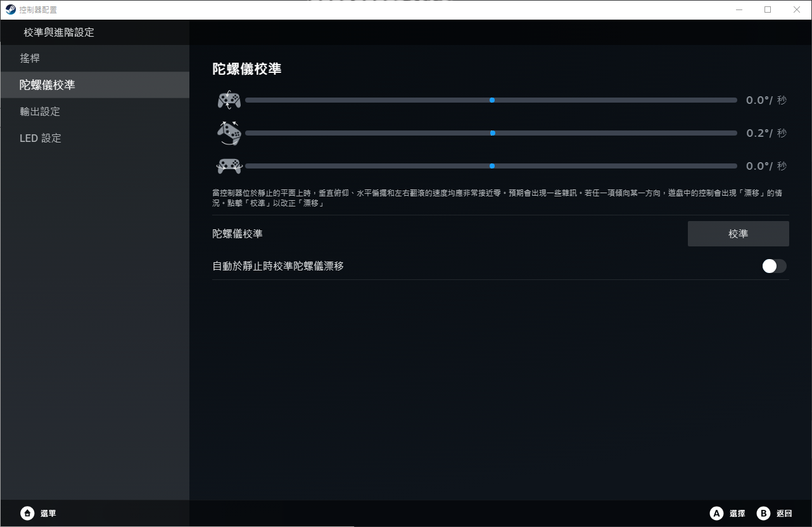Open the 輸出設定 section
Viewport: 812px width, 527px height.
[x=95, y=111]
